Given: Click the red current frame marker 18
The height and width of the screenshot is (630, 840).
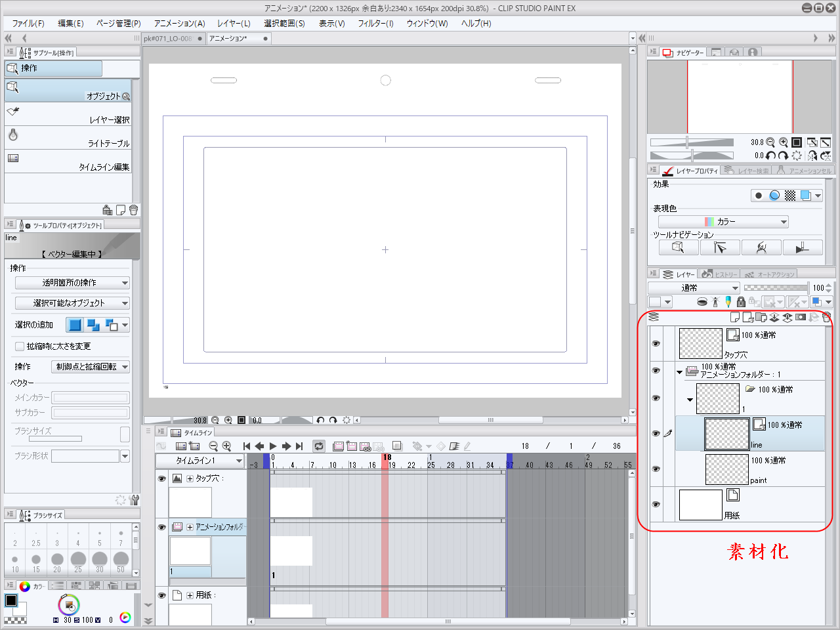Looking at the screenshot, I should pyautogui.click(x=386, y=461).
